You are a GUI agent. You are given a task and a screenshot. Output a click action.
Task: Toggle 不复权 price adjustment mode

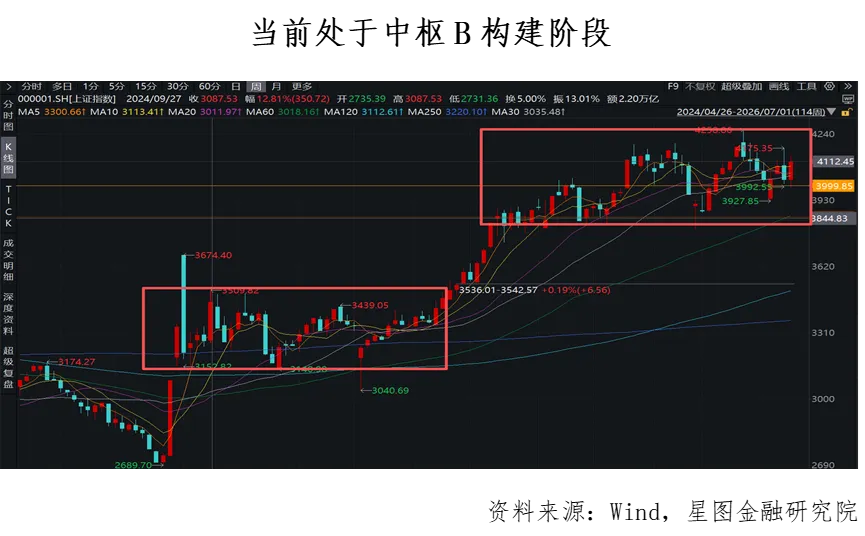(700, 87)
